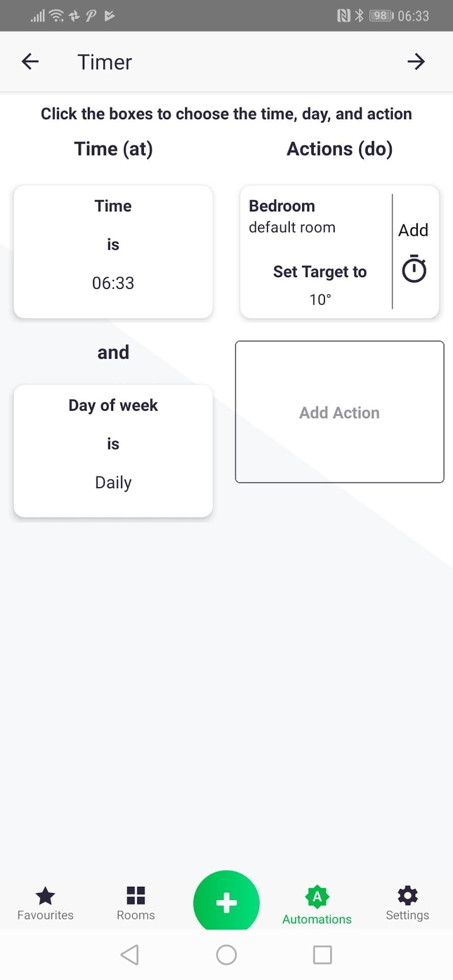Tap the Add label beside Bedroom

(413, 230)
